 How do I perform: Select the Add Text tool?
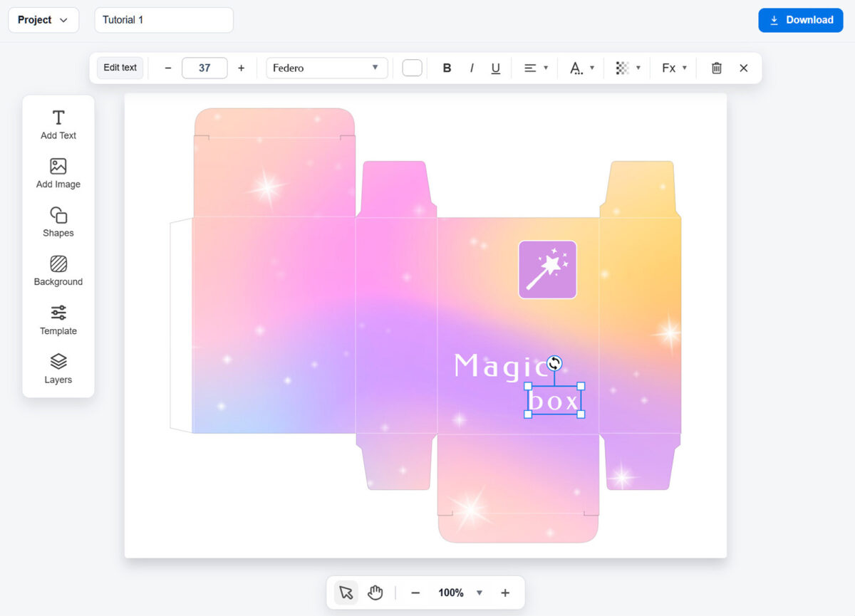point(58,125)
